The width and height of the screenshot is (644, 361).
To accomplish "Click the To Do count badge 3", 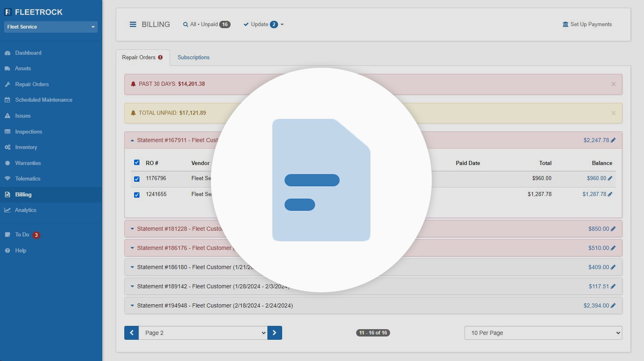I will point(36,235).
